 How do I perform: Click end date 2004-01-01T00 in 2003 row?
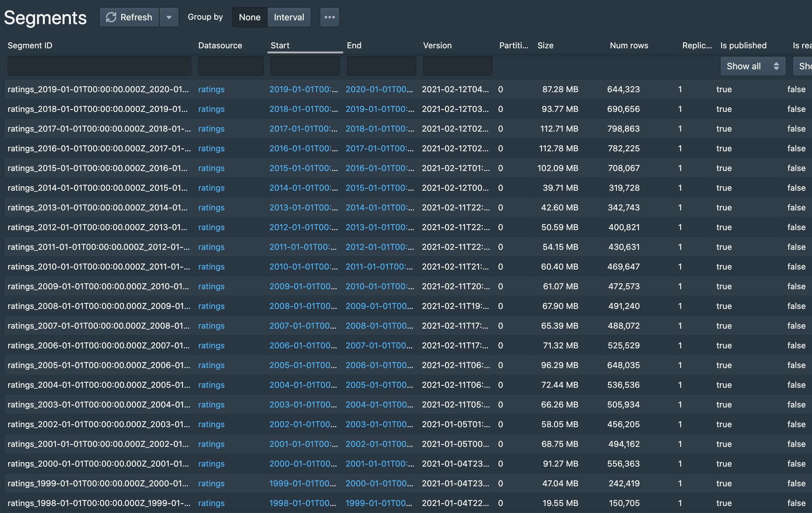[x=379, y=405]
